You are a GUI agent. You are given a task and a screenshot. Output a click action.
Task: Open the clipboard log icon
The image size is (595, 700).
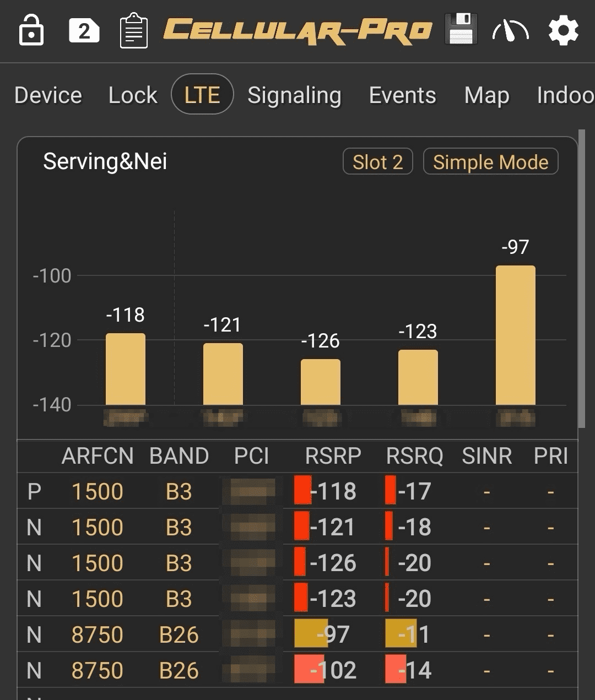(134, 31)
